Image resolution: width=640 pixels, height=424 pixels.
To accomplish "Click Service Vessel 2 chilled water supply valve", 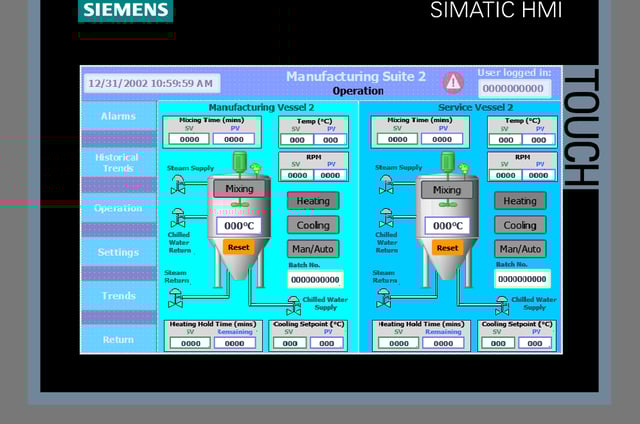I will pyautogui.click(x=502, y=306).
